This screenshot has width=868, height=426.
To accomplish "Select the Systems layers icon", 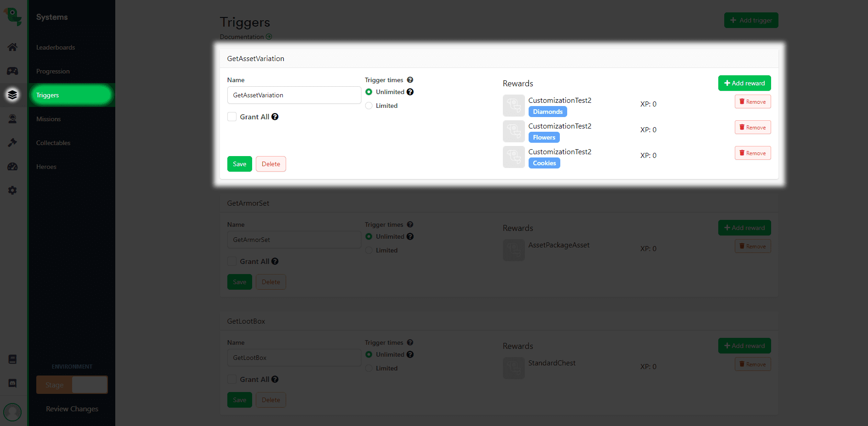I will click(x=12, y=95).
